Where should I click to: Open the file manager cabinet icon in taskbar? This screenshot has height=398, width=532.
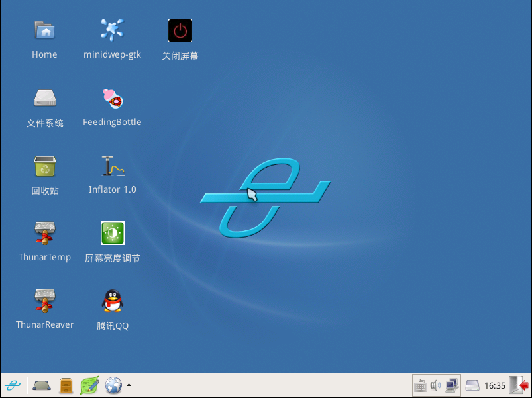pos(66,386)
